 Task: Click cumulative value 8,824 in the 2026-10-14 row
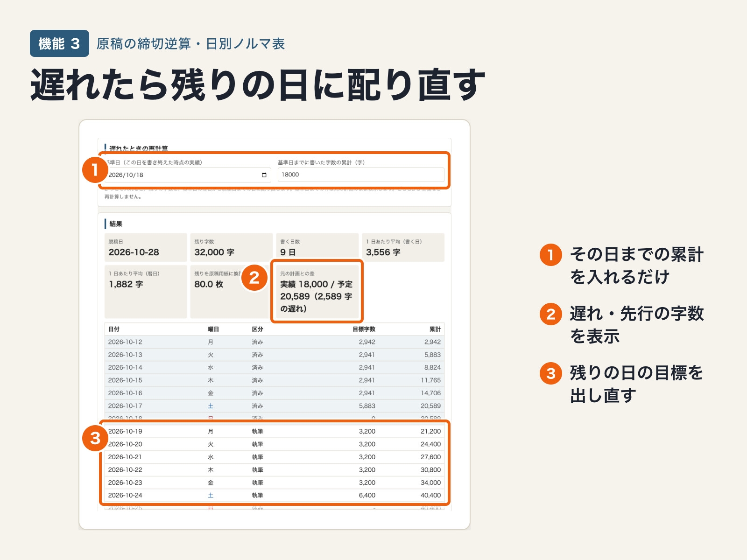coord(432,367)
